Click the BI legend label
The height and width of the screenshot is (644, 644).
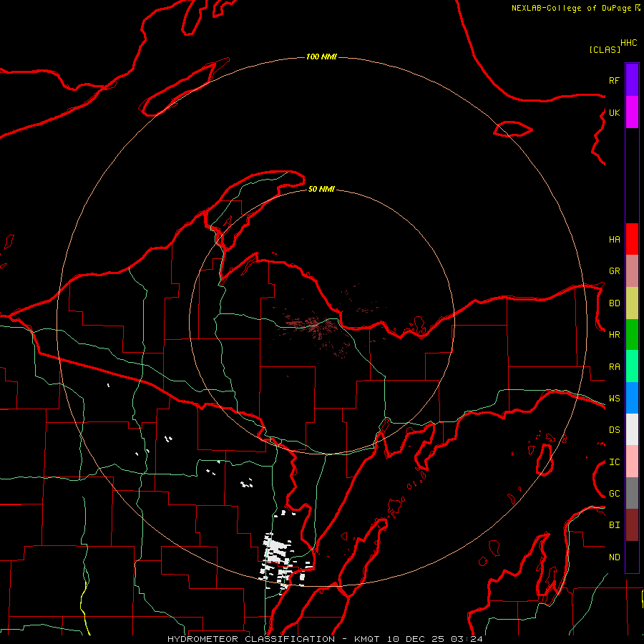[614, 525]
